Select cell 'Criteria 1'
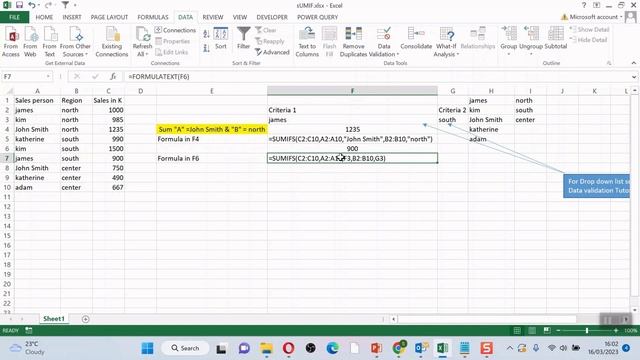The height and width of the screenshot is (360, 640). pyautogui.click(x=352, y=110)
